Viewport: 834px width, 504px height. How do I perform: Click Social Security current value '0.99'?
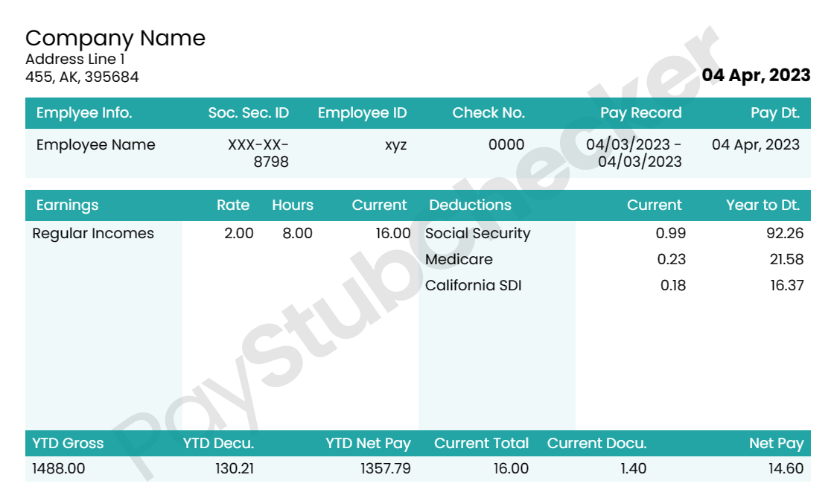[671, 234]
